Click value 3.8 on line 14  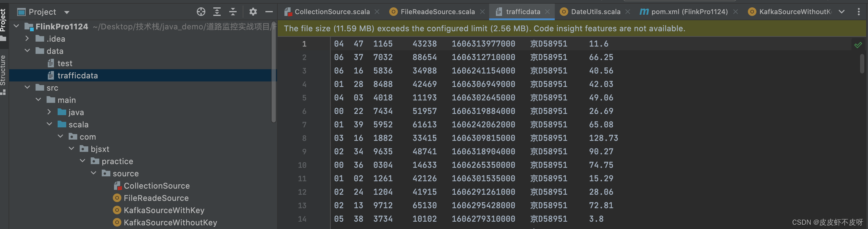tap(596, 219)
